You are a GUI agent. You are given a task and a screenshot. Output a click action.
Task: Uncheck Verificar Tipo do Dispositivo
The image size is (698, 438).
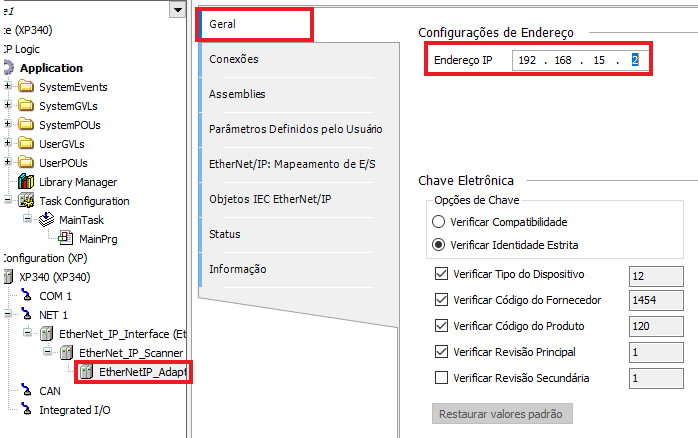(442, 274)
